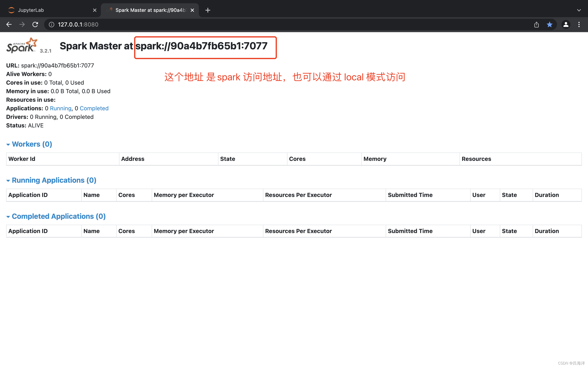Open the page share menu
This screenshot has height=367, width=588.
click(537, 24)
